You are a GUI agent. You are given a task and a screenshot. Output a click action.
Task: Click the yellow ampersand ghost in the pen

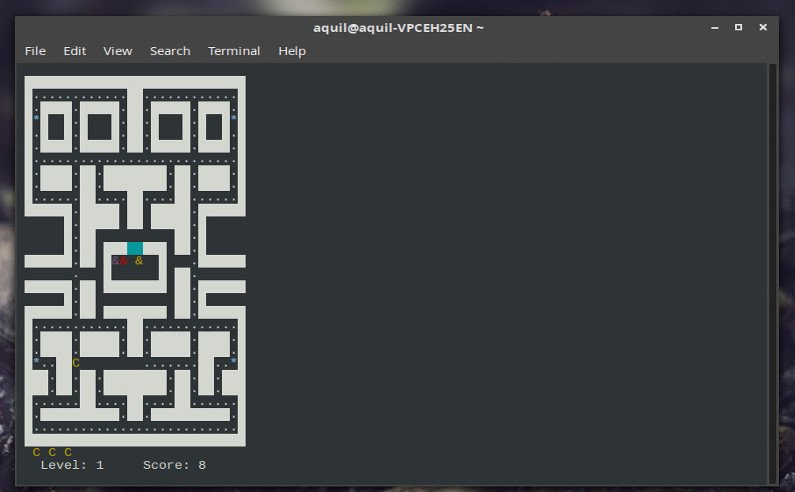point(139,261)
